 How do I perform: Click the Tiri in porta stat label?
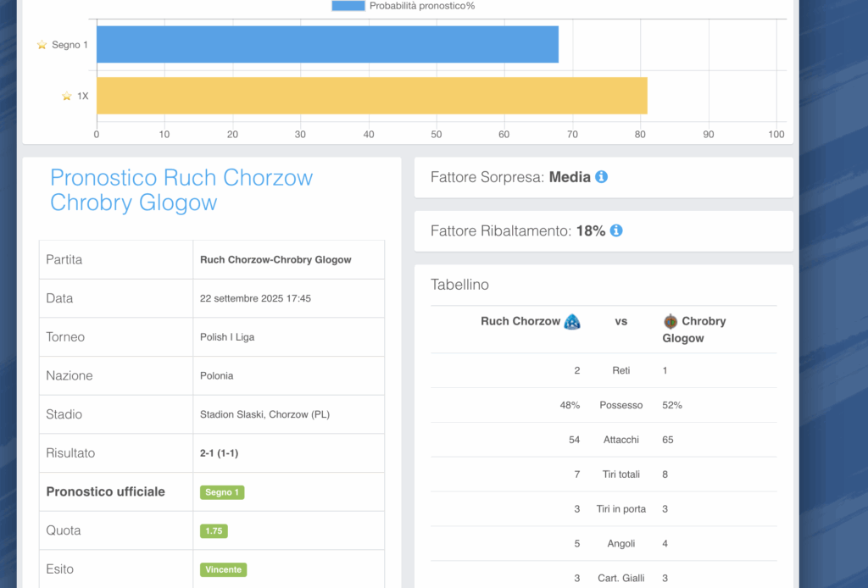click(x=621, y=509)
